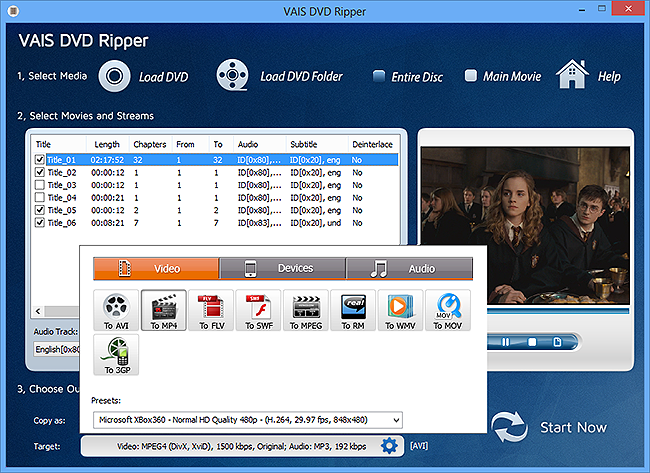Viewport: 650px width, 473px height.
Task: Check the Title_03 row checkbox
Action: point(40,185)
